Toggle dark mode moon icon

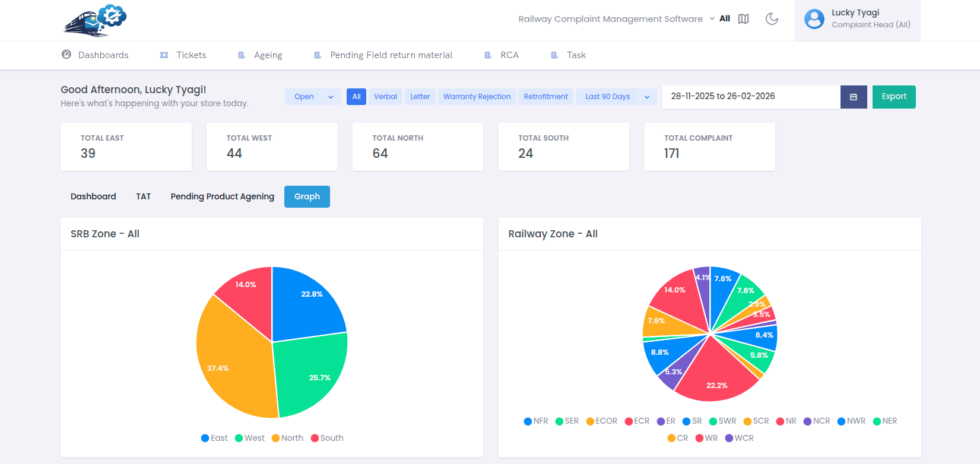pyautogui.click(x=772, y=19)
